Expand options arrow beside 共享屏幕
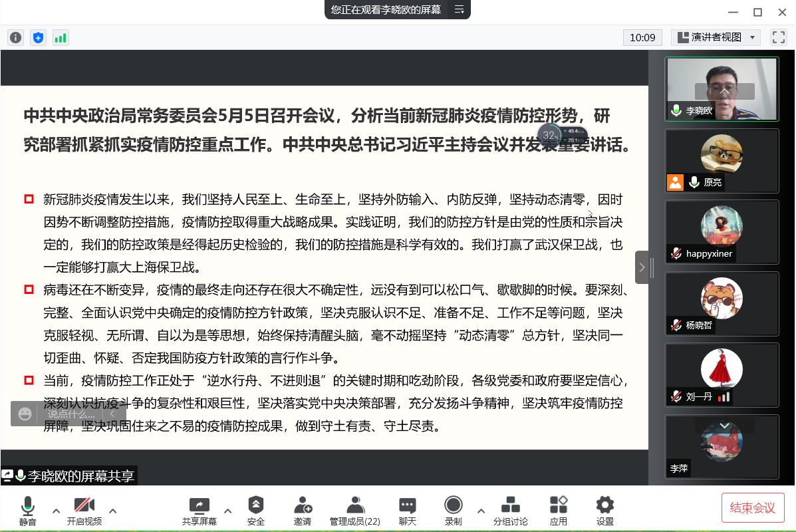 point(227,511)
